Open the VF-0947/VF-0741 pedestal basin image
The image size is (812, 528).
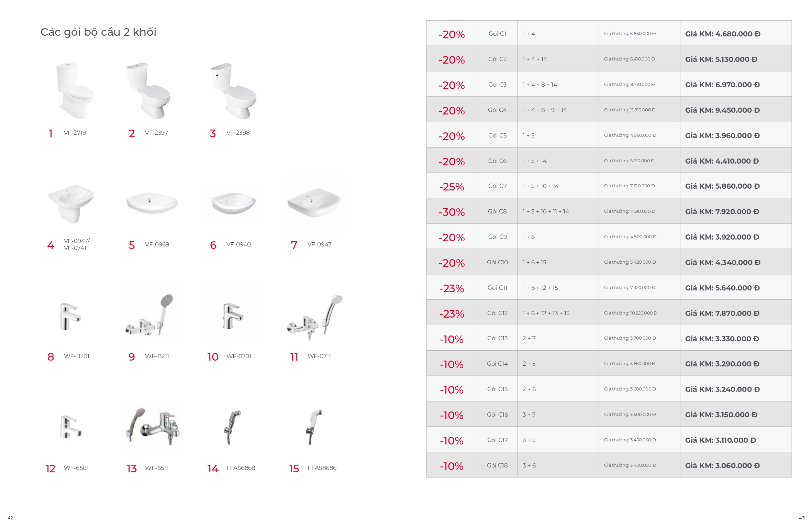(x=71, y=204)
